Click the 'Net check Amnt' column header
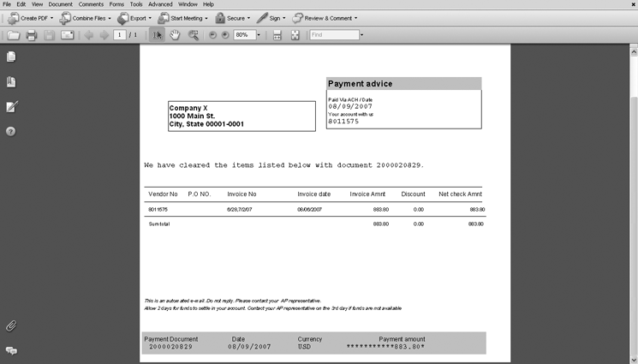The height and width of the screenshot is (364, 638). (460, 194)
